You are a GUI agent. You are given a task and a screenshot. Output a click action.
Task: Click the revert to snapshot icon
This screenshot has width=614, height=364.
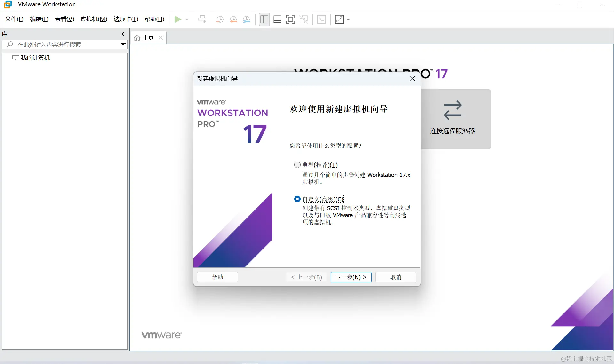[233, 20]
